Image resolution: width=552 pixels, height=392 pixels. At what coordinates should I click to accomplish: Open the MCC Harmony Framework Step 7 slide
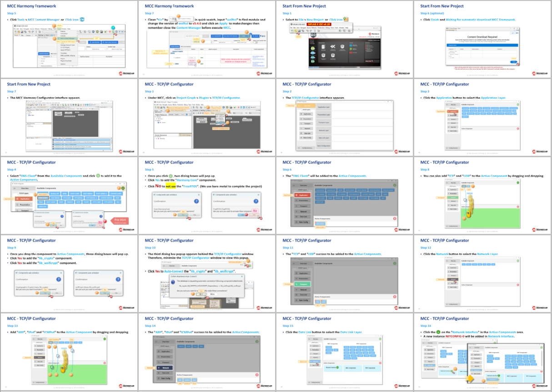(x=207, y=39)
